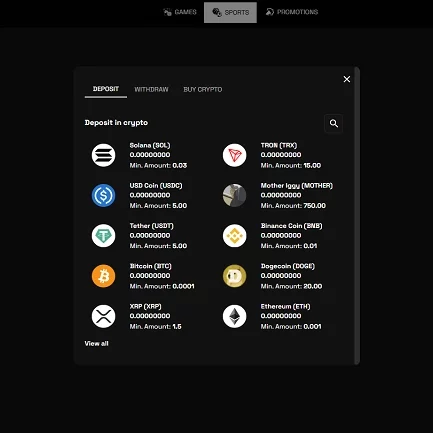The width and height of the screenshot is (433, 433).
Task: Open the Sports navigation item
Action: coord(230,12)
